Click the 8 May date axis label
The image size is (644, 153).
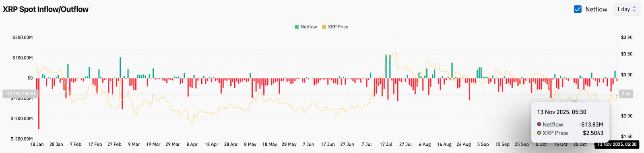[250, 144]
